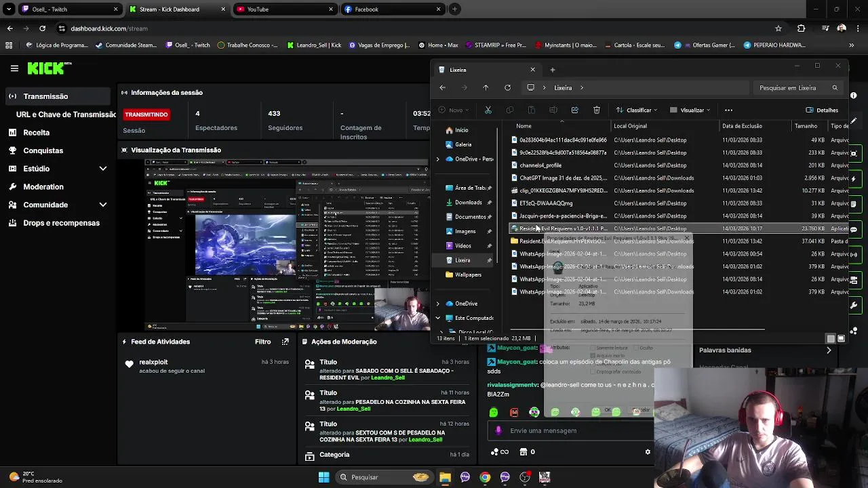The image size is (868, 488).
Task: Go back in File Explorer
Action: tap(442, 87)
